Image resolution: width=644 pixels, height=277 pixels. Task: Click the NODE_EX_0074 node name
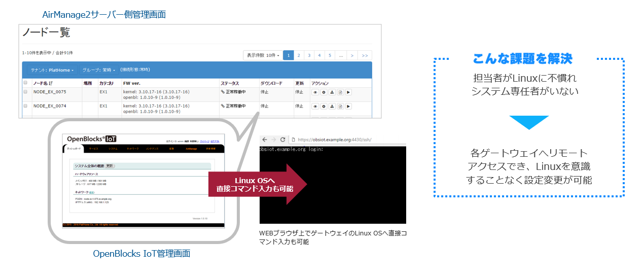click(x=50, y=106)
